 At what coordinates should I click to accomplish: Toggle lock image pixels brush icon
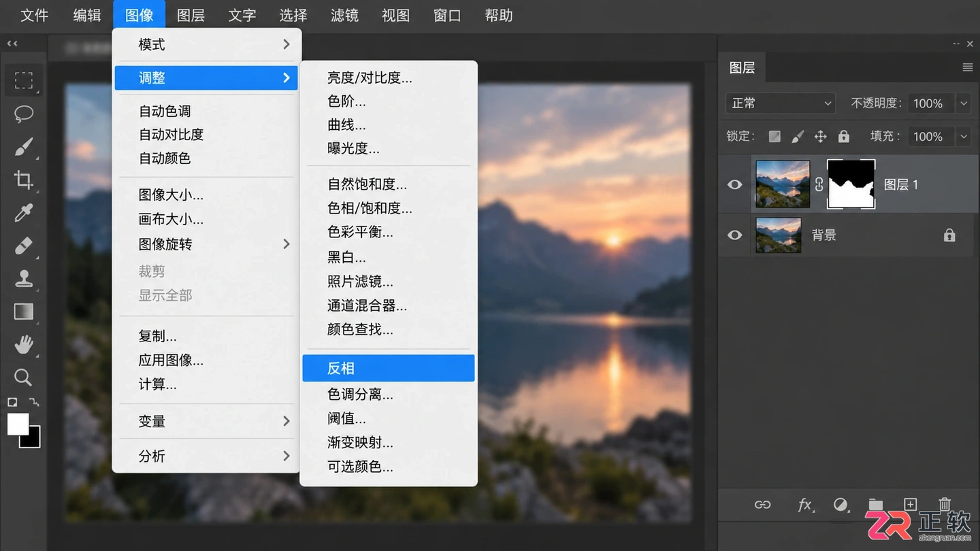pos(798,136)
